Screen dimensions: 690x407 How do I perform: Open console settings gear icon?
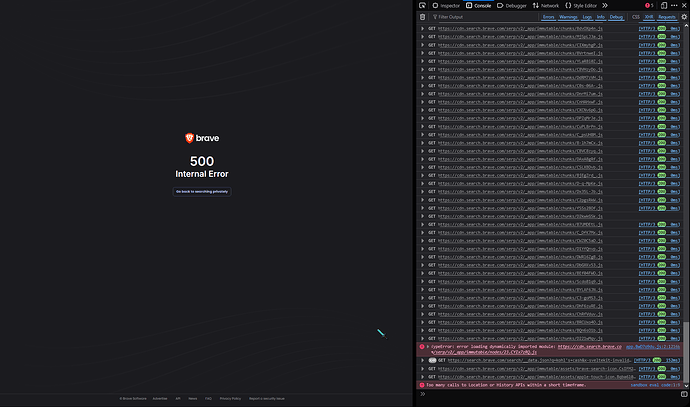[684, 17]
